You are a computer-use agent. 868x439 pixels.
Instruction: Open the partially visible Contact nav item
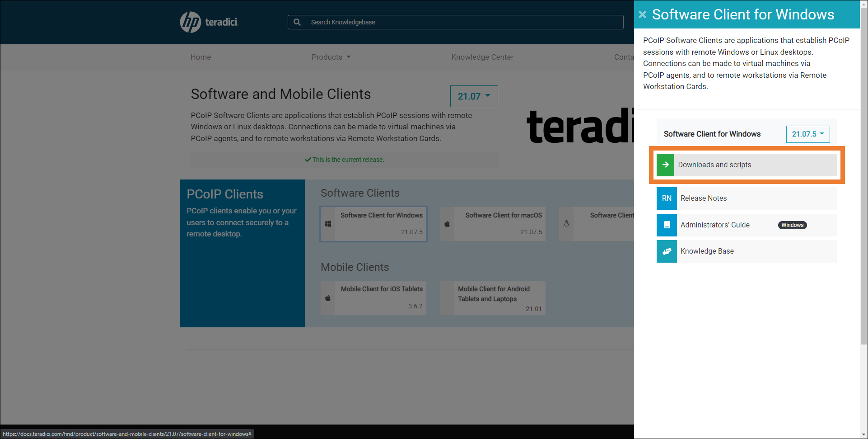(624, 57)
